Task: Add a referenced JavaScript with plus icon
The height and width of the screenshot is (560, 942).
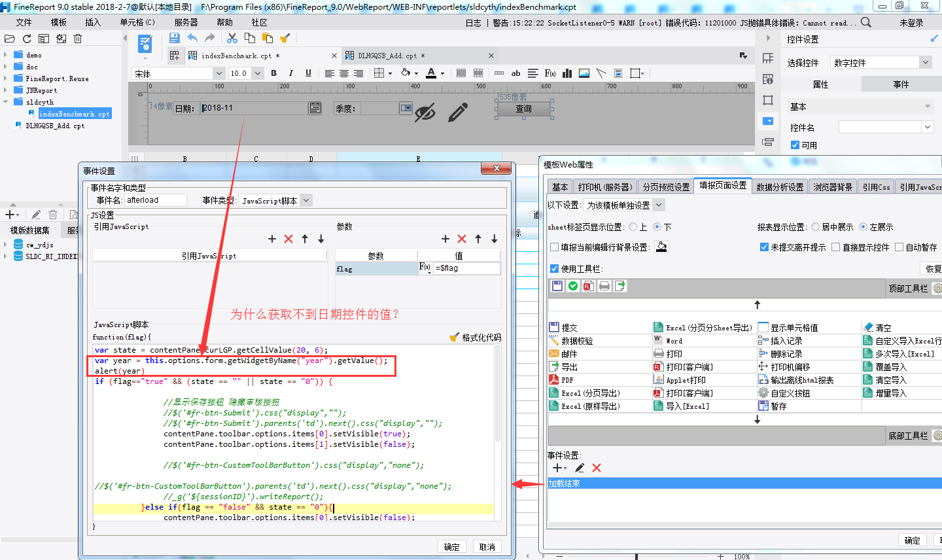Action: pos(272,239)
